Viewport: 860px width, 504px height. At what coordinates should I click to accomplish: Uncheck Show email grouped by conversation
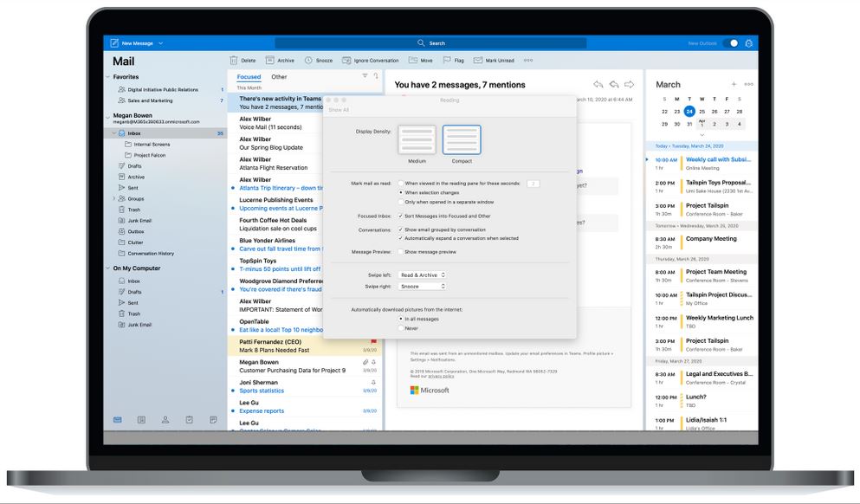(400, 230)
